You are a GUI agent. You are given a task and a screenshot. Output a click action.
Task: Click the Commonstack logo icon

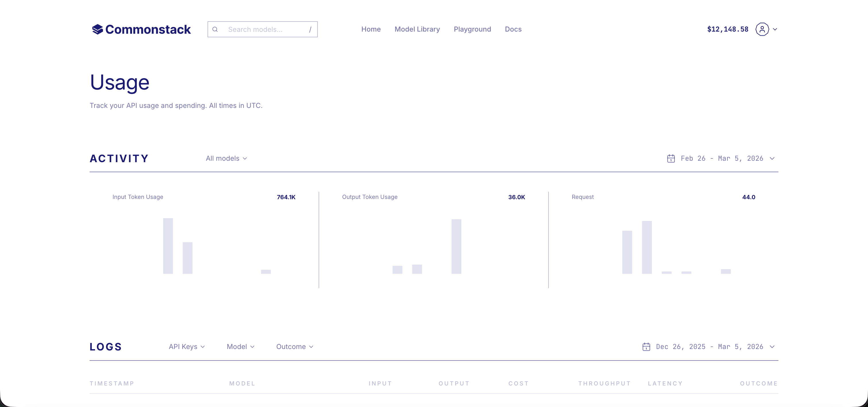pyautogui.click(x=97, y=29)
